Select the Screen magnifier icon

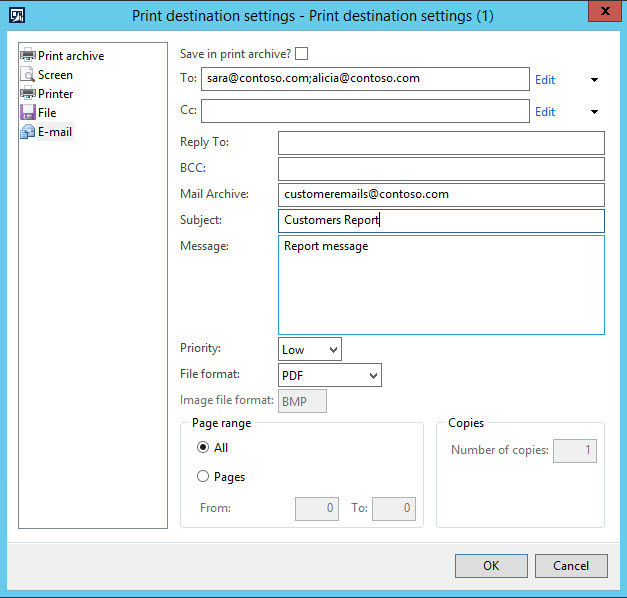click(28, 75)
